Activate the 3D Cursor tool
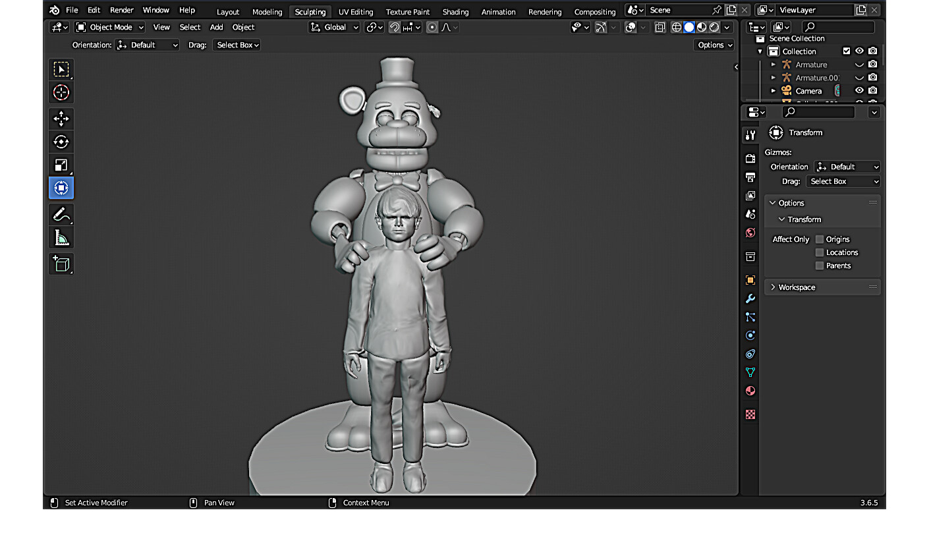 pyautogui.click(x=61, y=92)
